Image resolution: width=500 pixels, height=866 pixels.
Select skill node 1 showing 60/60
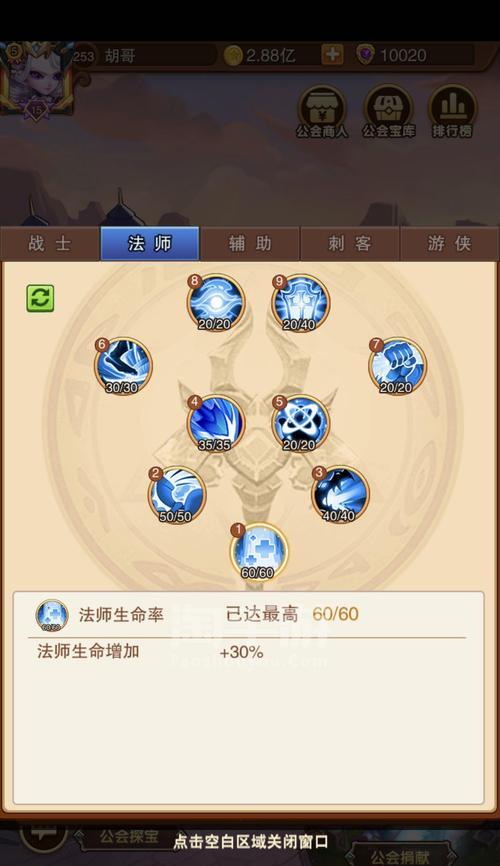[259, 551]
